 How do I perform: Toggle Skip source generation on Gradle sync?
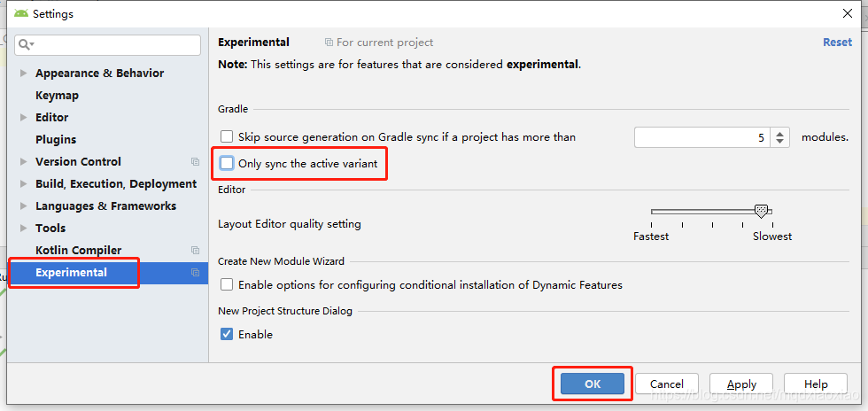click(x=227, y=136)
